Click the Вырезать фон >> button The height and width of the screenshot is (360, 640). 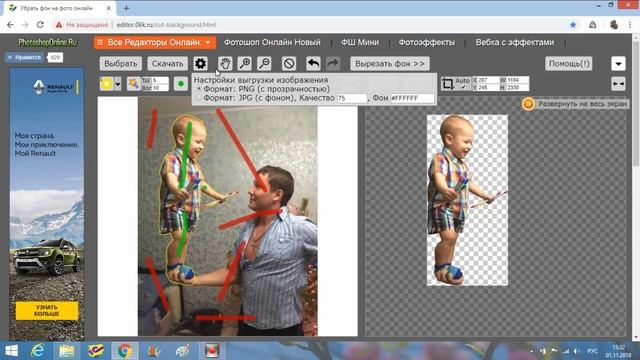390,63
